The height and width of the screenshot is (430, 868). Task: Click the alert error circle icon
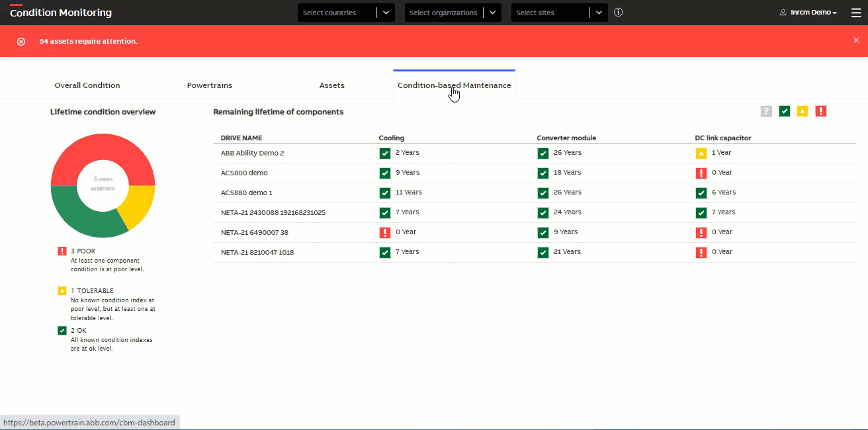click(x=21, y=41)
